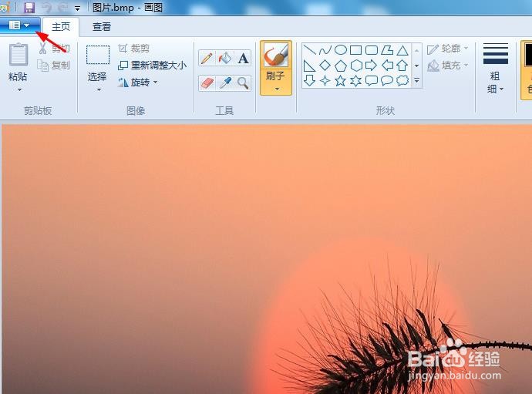Select the triangle shape
The width and height of the screenshot is (532, 394).
402,50
